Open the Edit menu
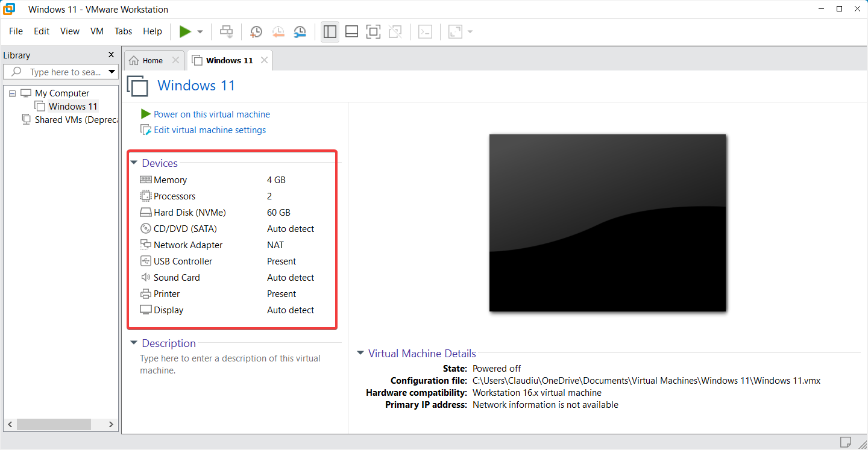Image resolution: width=868 pixels, height=450 pixels. click(42, 31)
